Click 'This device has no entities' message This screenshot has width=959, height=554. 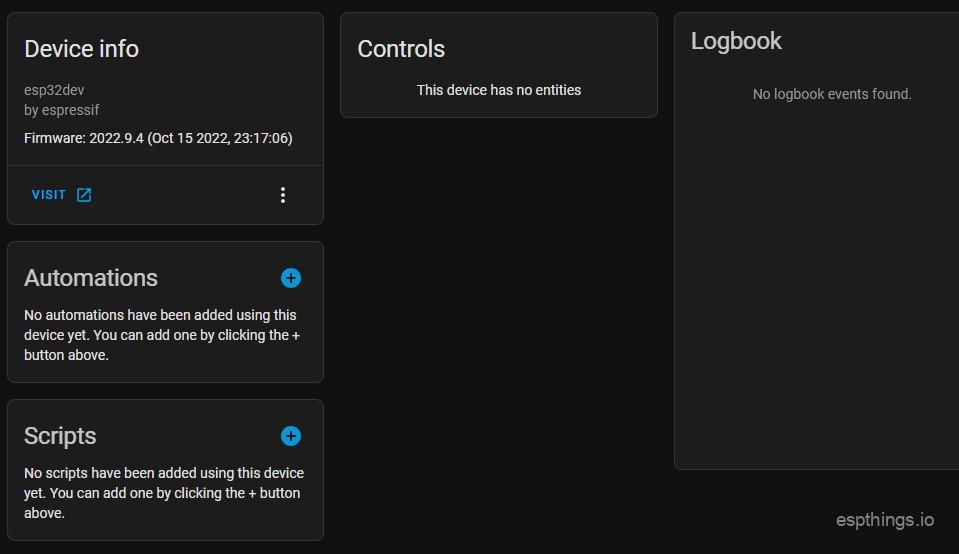pos(499,90)
